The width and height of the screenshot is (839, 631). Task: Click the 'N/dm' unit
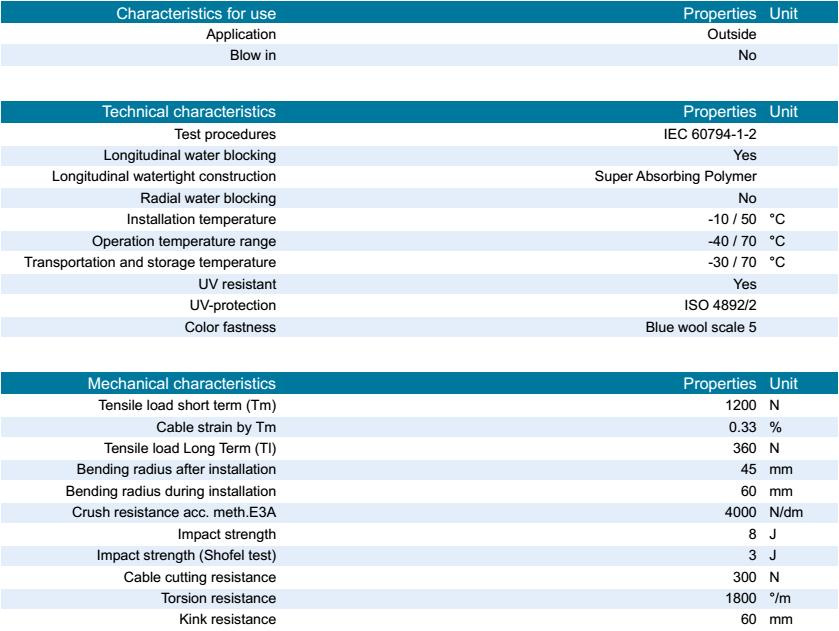pos(786,513)
